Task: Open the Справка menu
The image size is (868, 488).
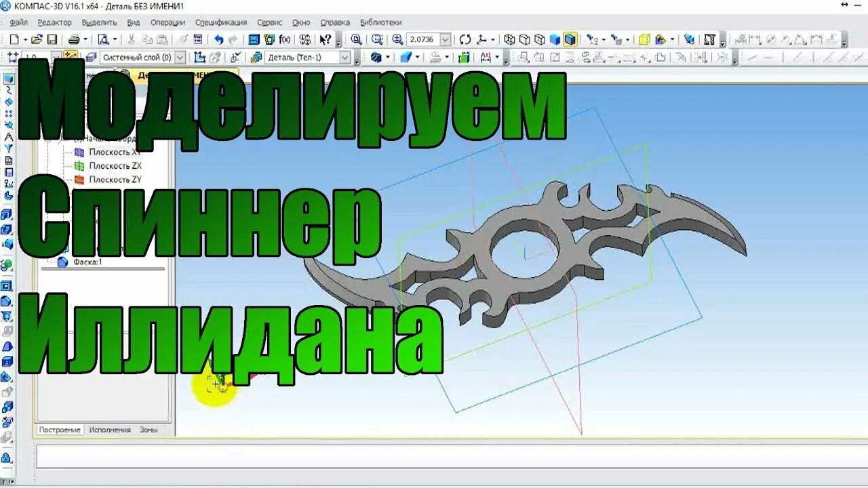Action: pyautogui.click(x=335, y=22)
